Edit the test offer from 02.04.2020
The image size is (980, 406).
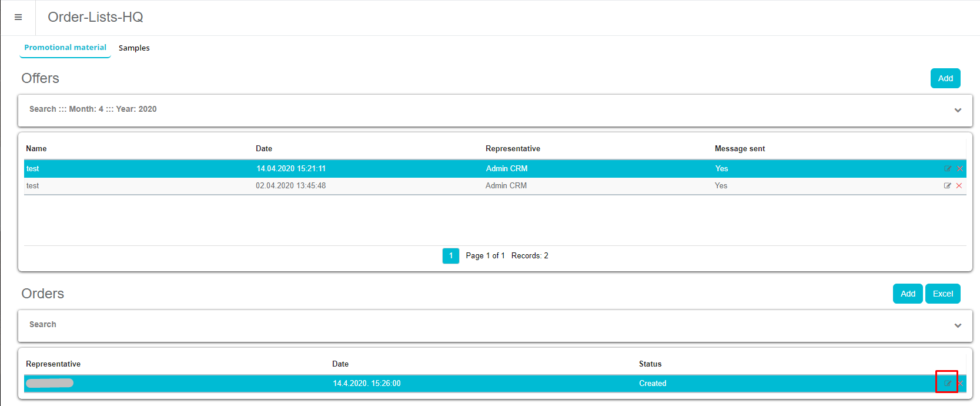947,186
